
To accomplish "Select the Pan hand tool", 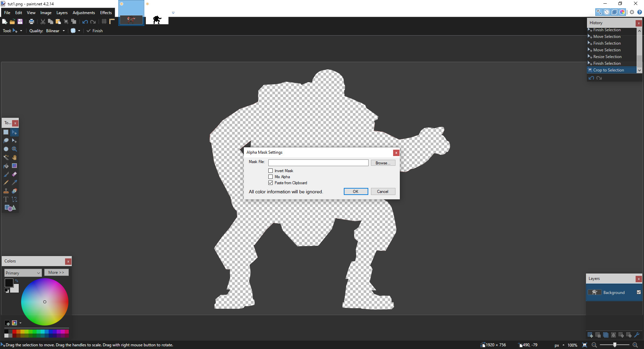I will (x=14, y=157).
